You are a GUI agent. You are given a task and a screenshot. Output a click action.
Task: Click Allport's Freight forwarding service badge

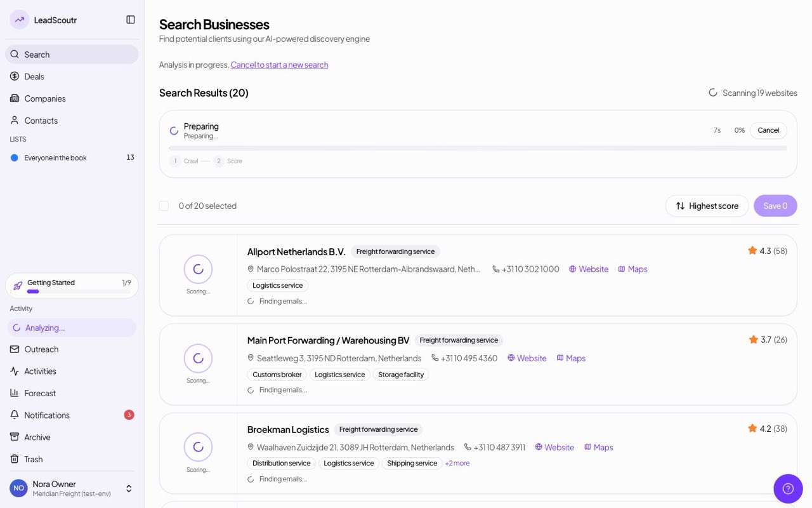click(x=395, y=251)
